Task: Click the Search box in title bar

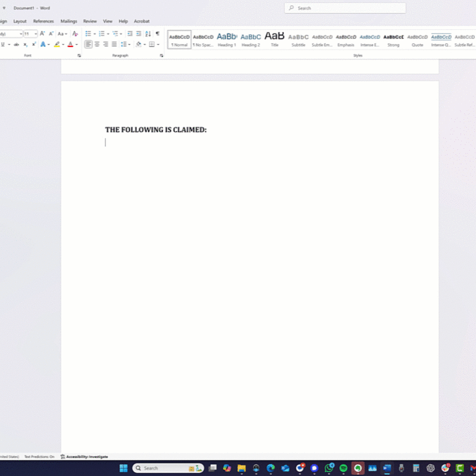Action: pos(345,8)
